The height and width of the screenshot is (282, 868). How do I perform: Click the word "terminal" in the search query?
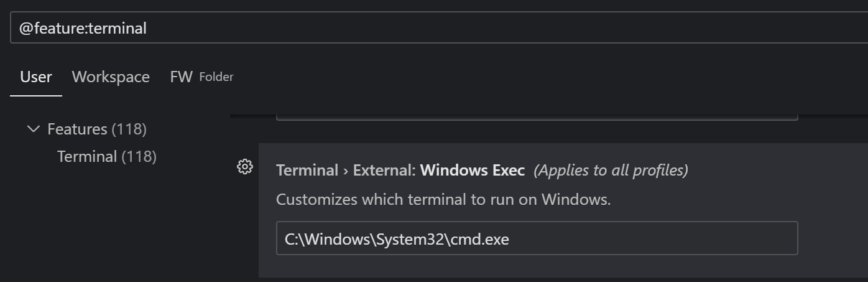click(118, 29)
